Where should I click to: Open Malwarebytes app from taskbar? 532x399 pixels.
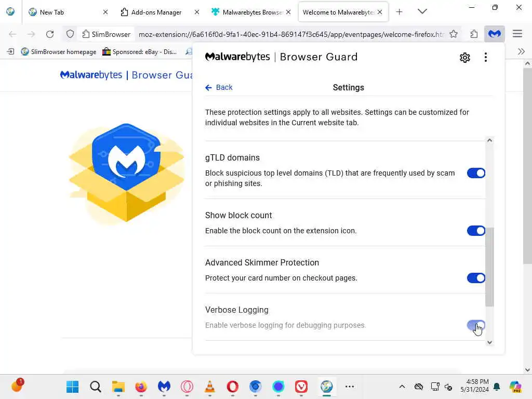164,387
